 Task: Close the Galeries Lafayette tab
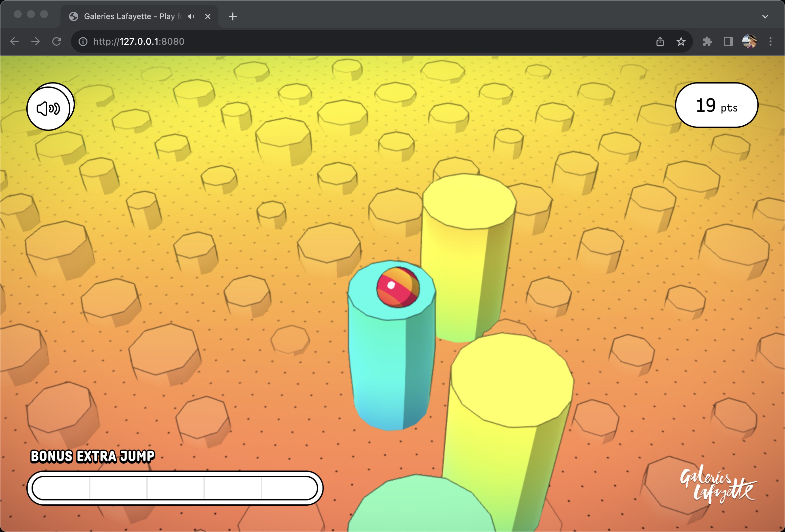point(208,16)
